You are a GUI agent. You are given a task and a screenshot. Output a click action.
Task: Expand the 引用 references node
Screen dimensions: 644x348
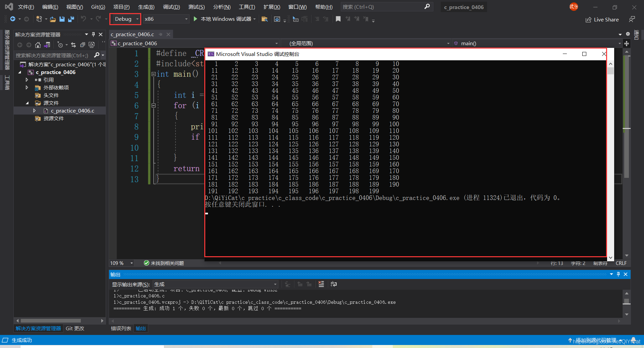point(27,80)
